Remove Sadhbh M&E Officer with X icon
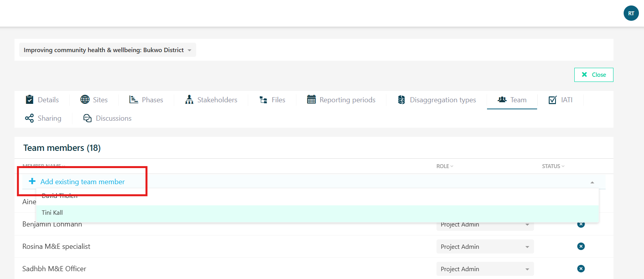 pos(581,269)
